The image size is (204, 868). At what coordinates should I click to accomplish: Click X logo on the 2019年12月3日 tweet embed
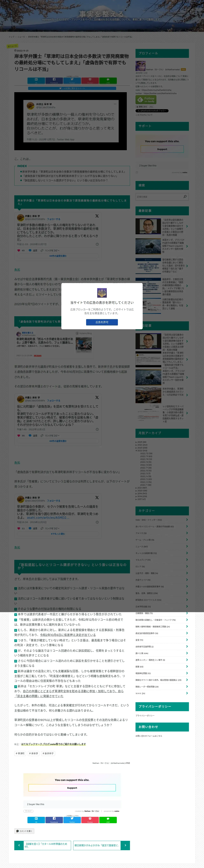point(97,498)
